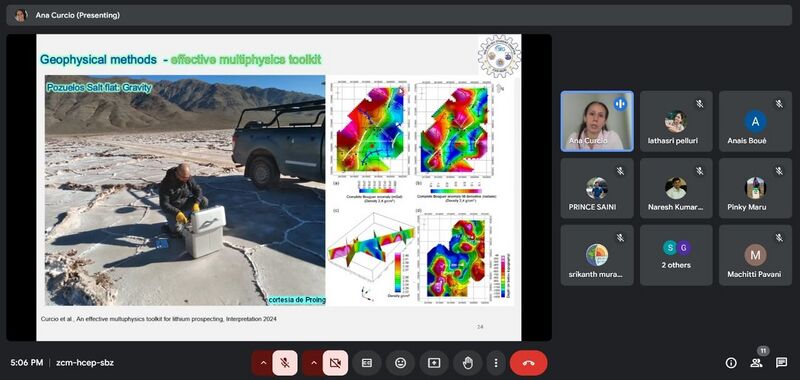Open meeting details info icon
This screenshot has width=800, height=380.
coord(731,363)
